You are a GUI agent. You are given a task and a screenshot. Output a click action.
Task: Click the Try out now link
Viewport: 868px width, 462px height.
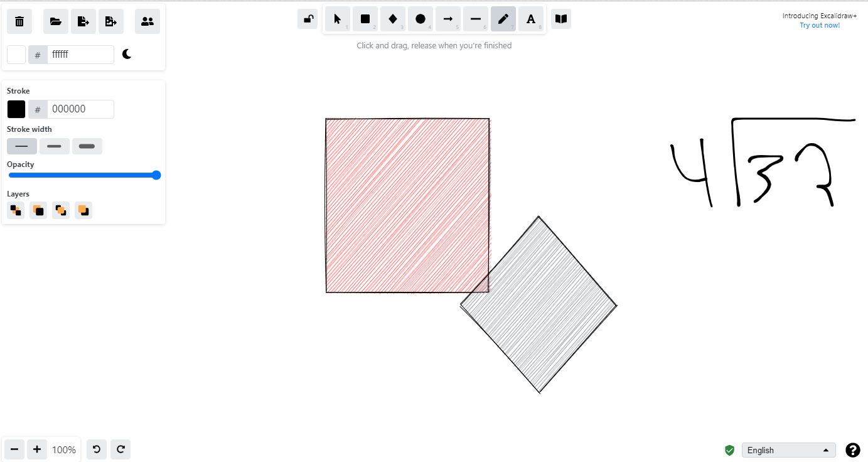(820, 25)
